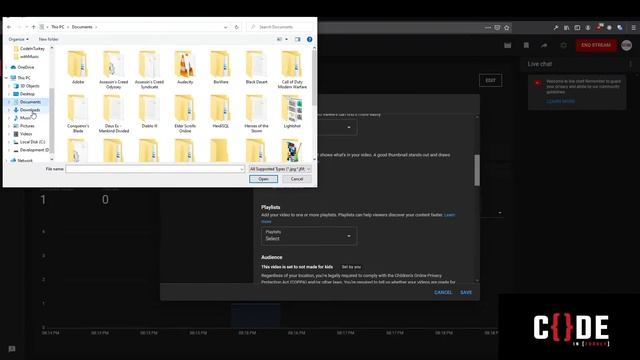Select the Elder Scrolls Online folder
Viewport: 640px width, 360px height.
coord(185,113)
